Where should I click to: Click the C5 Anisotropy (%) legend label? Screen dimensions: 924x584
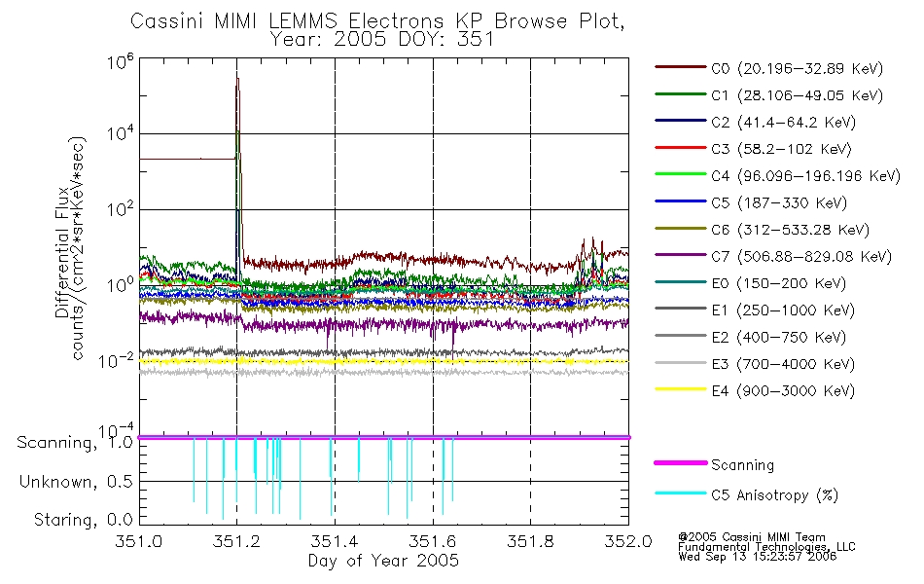[774, 495]
